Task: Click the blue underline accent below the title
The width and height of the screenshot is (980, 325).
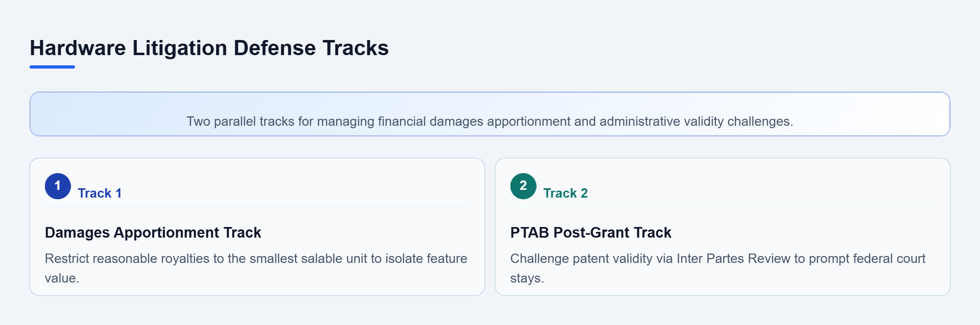Action: (52, 67)
